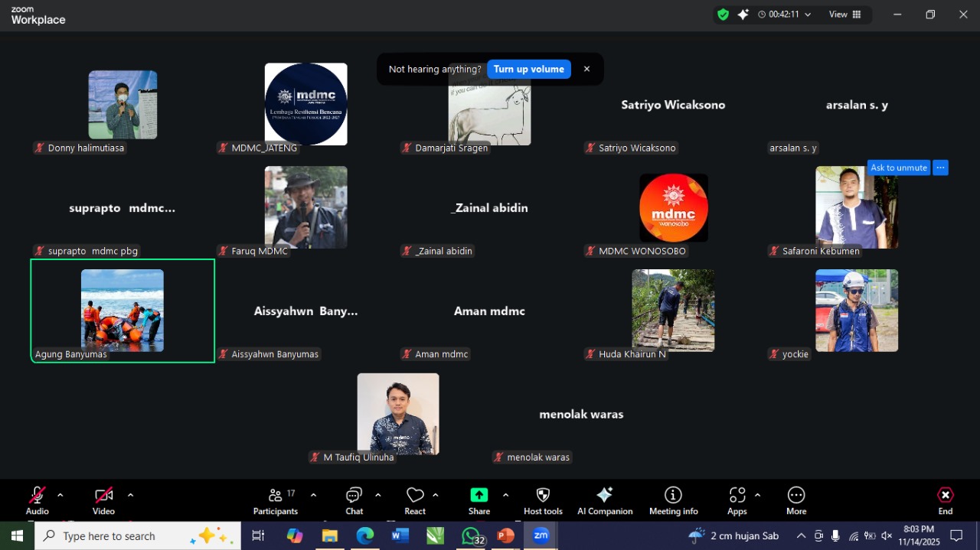Click the Turn up volume button
Image resolution: width=980 pixels, height=550 pixels.
point(528,69)
